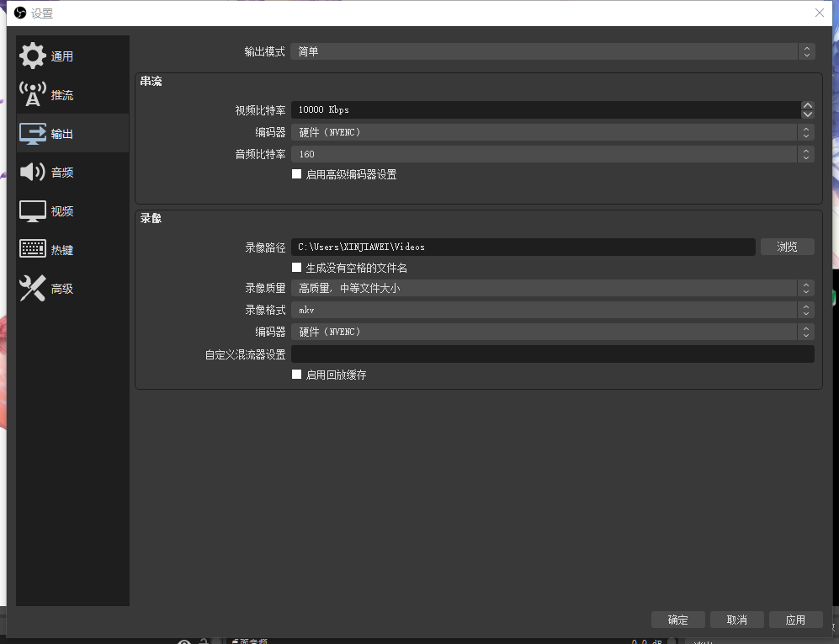
Task: Increase 视频比特率 with up arrow
Action: (x=808, y=106)
